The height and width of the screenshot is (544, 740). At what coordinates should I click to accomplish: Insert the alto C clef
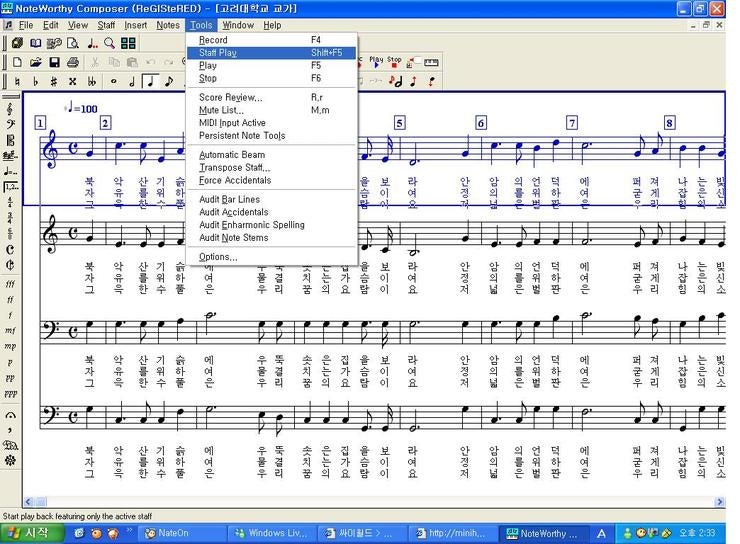point(10,140)
